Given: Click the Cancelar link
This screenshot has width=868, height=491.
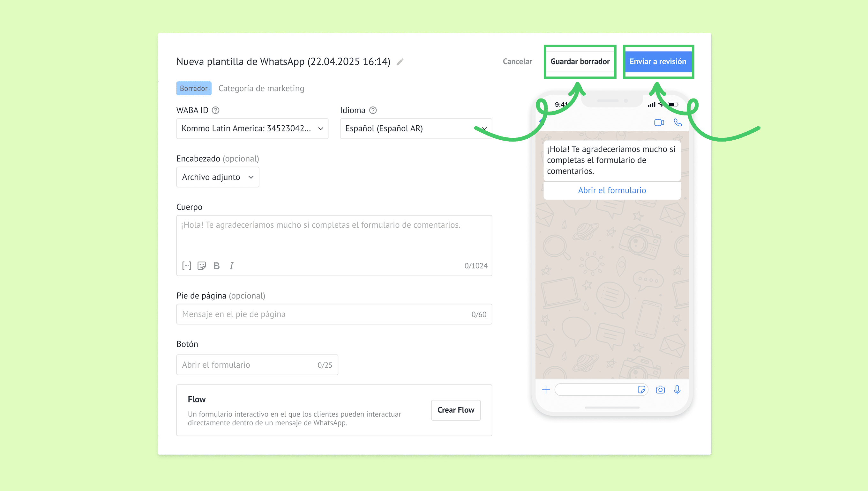Looking at the screenshot, I should point(517,62).
